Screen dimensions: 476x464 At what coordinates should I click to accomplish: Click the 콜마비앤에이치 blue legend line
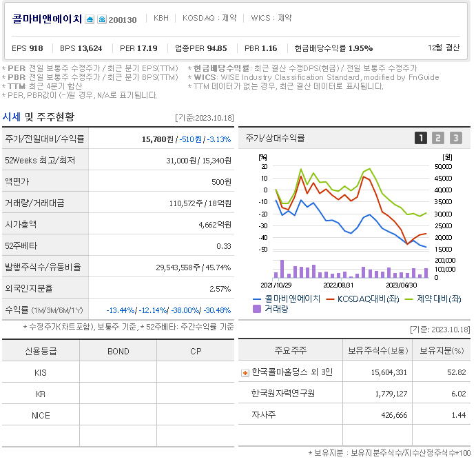tap(257, 299)
